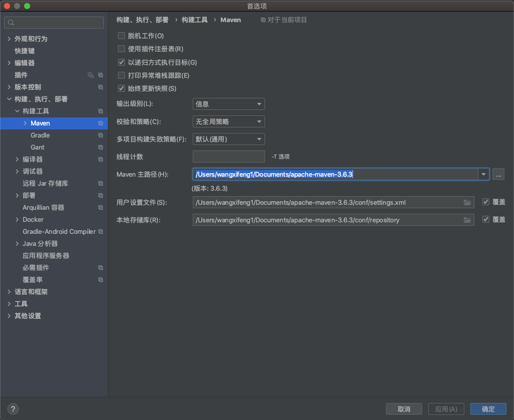This screenshot has width=514, height=420.
Task: Browse folder icon for 用户设置文件
Action: 467,202
